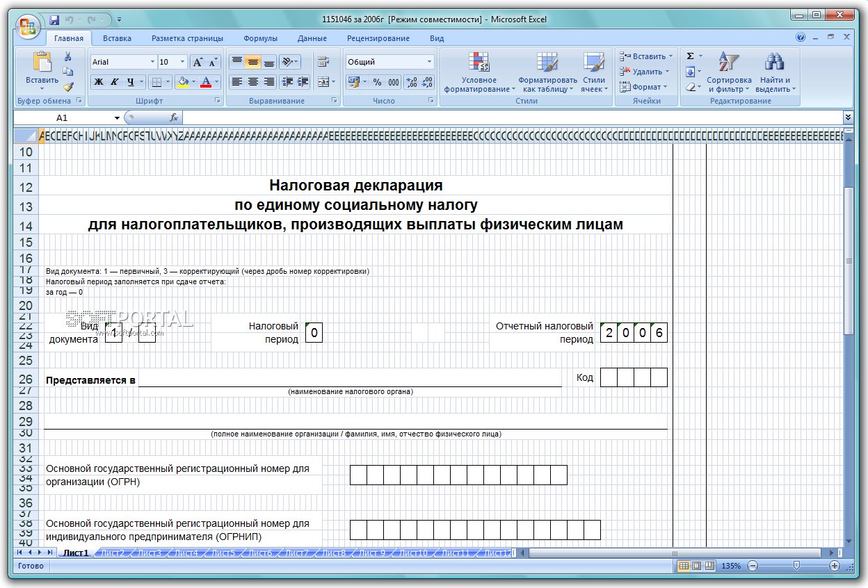
Task: Toggle italic К formatting
Action: [x=114, y=82]
